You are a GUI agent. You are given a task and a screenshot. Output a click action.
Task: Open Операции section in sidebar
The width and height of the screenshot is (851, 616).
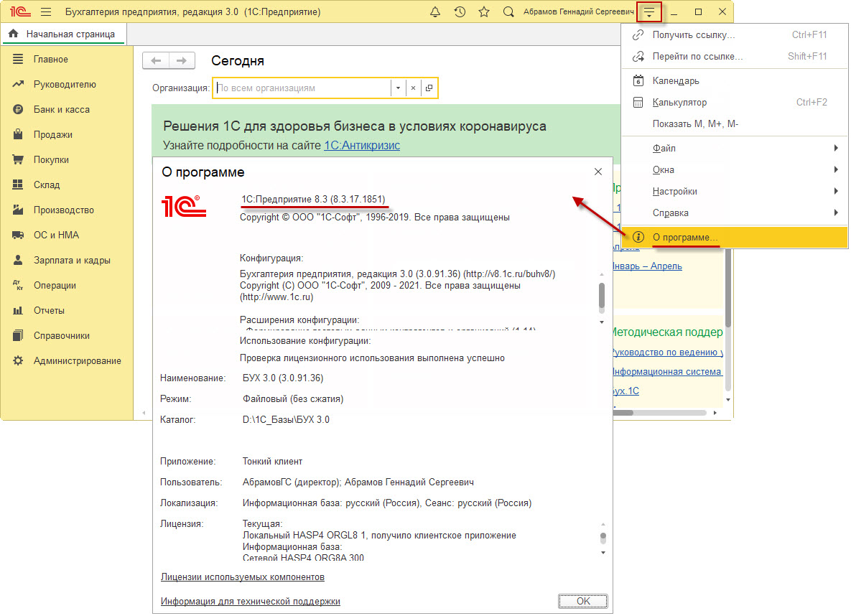pos(66,286)
